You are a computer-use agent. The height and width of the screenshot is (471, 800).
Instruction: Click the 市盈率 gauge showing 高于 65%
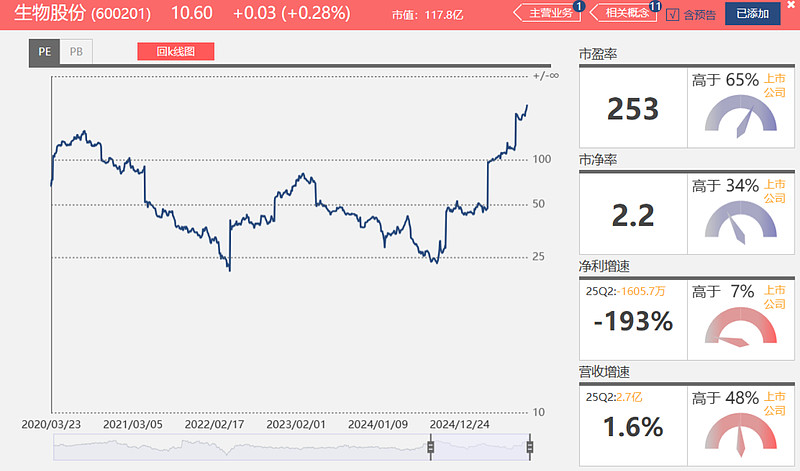[741, 116]
